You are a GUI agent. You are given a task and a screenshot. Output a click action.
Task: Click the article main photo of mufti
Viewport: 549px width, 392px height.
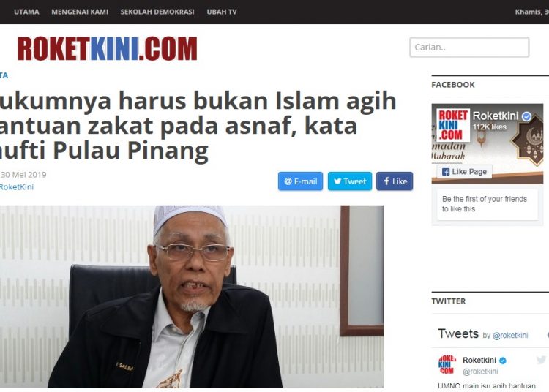(x=192, y=296)
